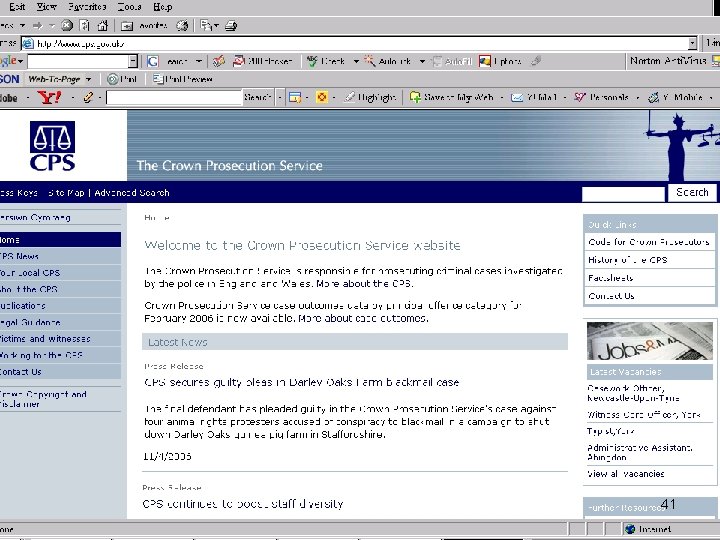
Task: Open Yahoo Personals heart icon
Action: (x=580, y=97)
